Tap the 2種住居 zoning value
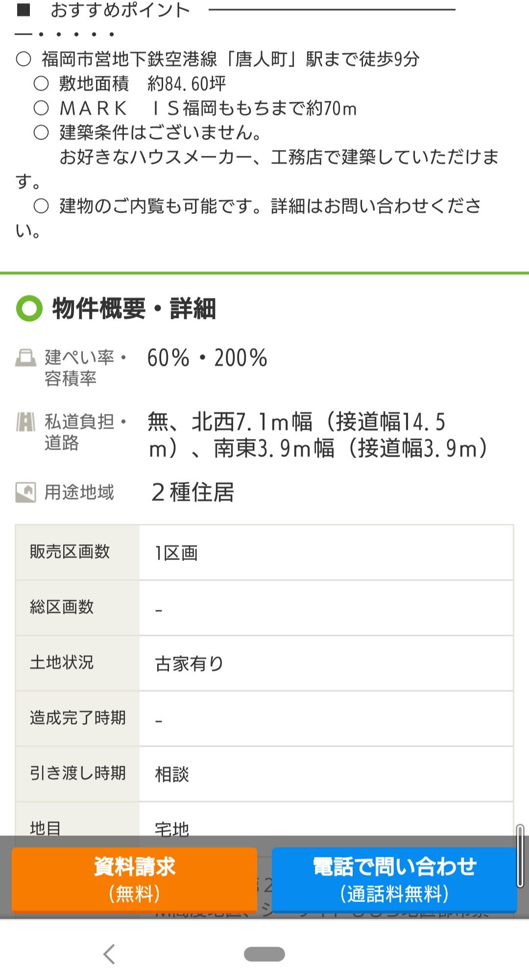Viewport: 529px width, 980px height. tap(192, 492)
